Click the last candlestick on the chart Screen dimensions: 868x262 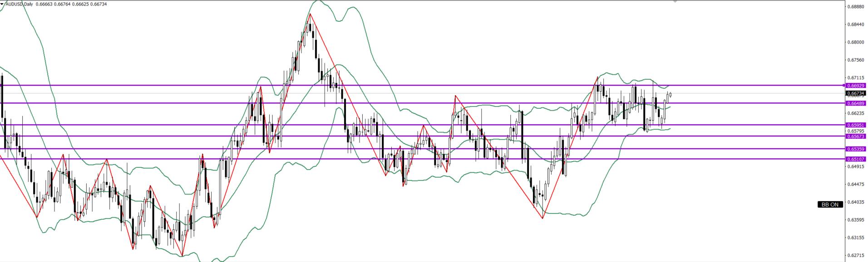[670, 94]
